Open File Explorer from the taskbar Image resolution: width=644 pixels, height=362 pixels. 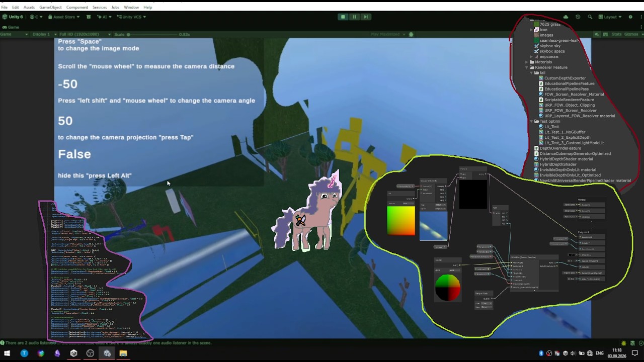click(x=123, y=353)
